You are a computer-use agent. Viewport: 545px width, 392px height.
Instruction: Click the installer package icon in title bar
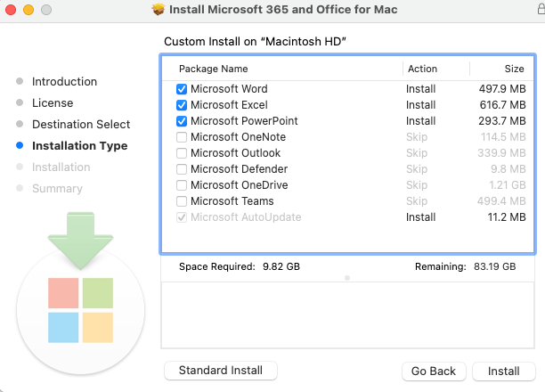159,10
